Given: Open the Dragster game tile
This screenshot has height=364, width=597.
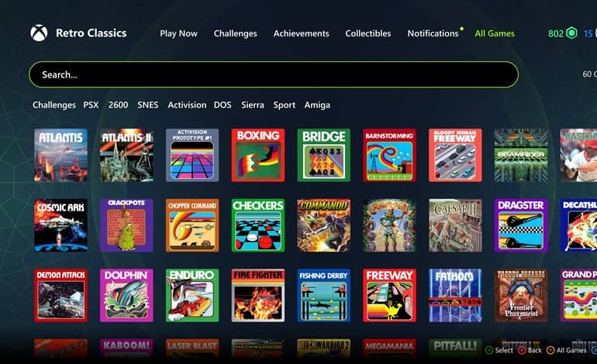Looking at the screenshot, I should pos(521,225).
